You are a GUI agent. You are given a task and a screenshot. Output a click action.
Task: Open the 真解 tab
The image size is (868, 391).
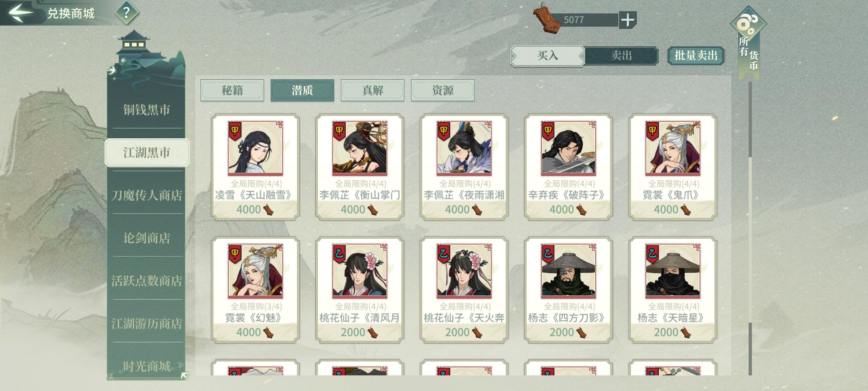point(373,90)
